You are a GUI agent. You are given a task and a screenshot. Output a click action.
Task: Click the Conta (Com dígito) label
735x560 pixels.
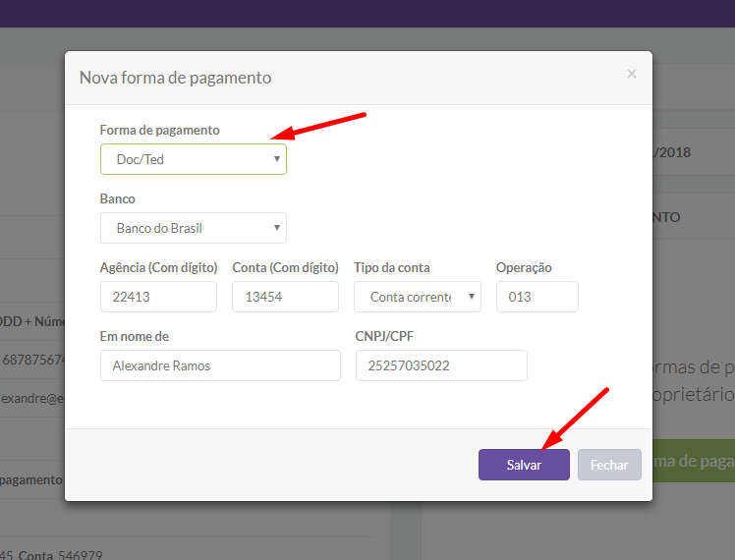tap(285, 267)
